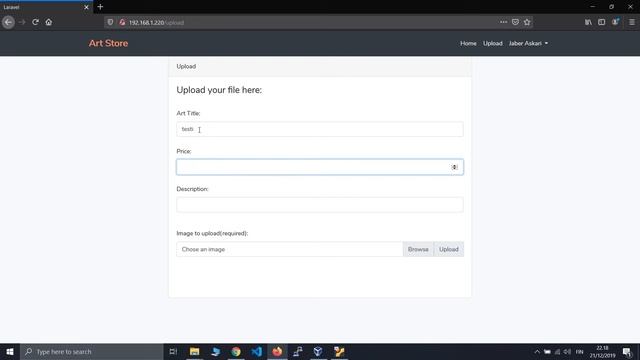Viewport: 640px width, 360px height.
Task: Open the page actions three-dot menu
Action: (x=503, y=22)
